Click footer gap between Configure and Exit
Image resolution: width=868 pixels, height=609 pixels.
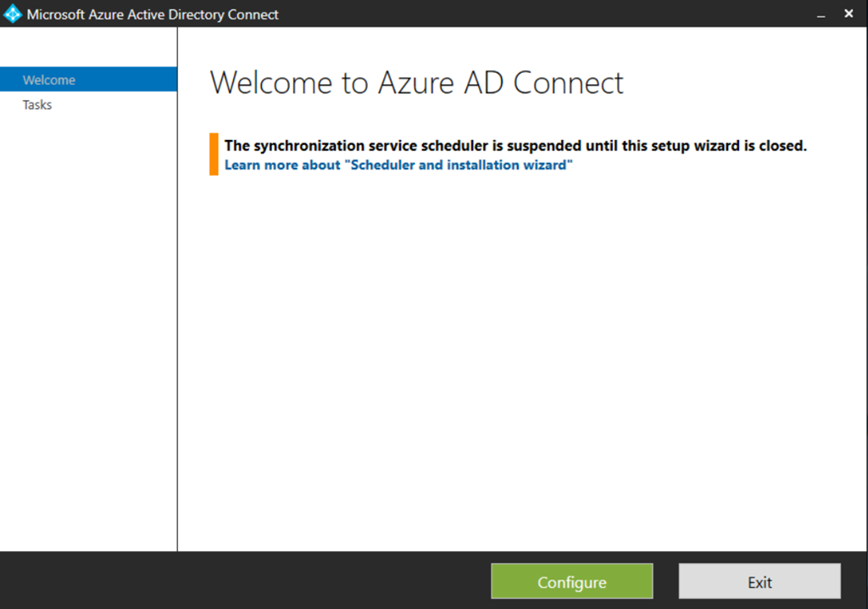pyautogui.click(x=665, y=582)
